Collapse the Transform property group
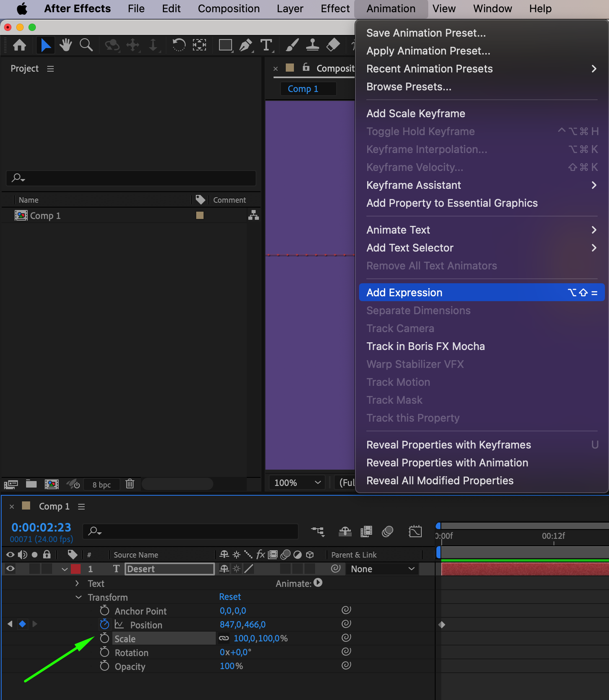 [x=79, y=597]
